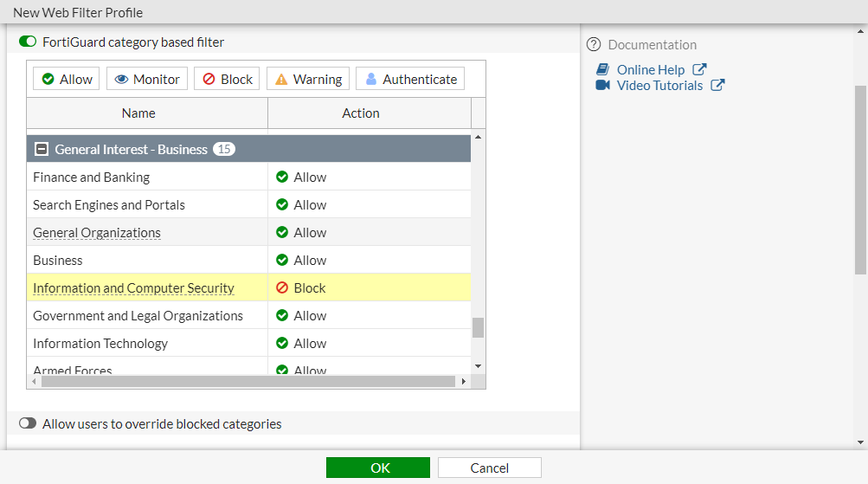This screenshot has width=868, height=484.
Task: Set action using the Block button
Action: point(227,79)
